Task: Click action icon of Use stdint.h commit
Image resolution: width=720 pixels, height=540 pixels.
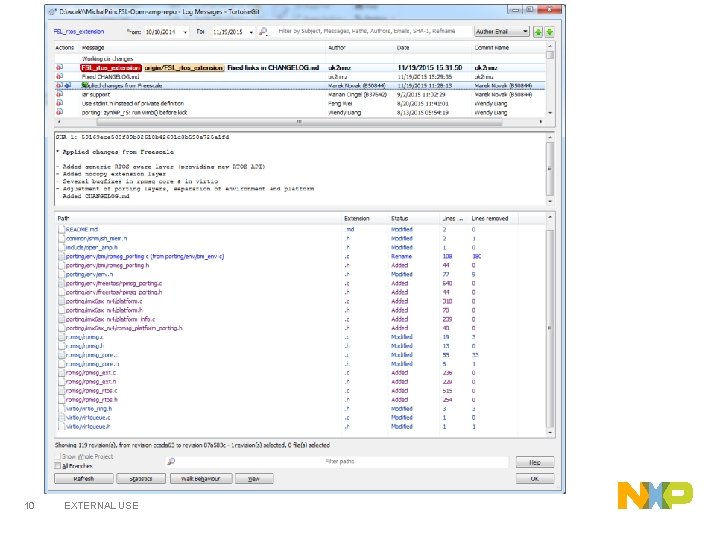Action: pyautogui.click(x=60, y=103)
